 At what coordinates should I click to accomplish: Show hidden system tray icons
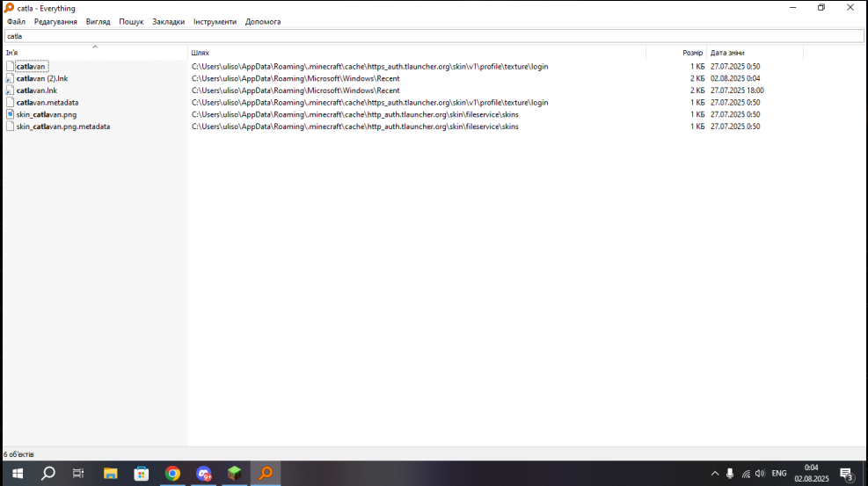[715, 474]
